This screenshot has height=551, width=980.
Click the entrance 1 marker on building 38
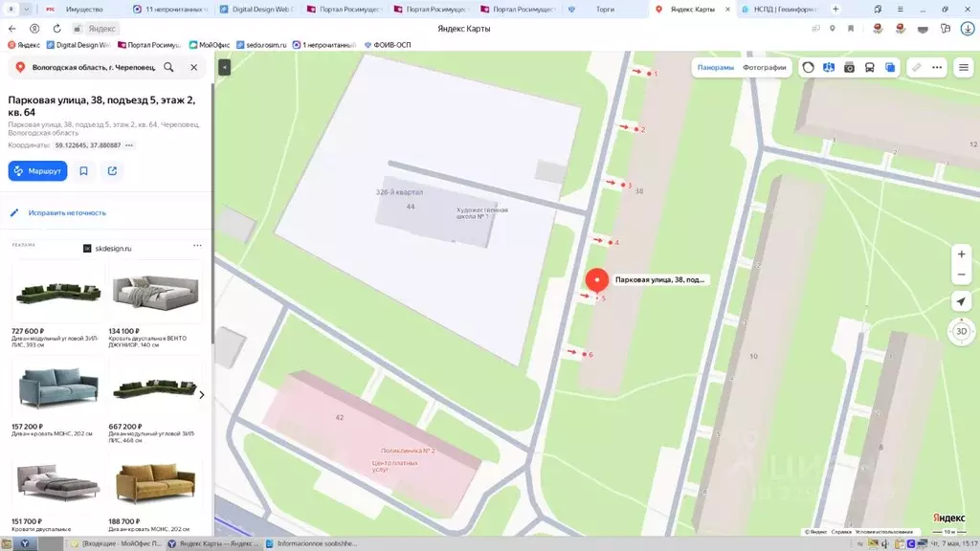(650, 73)
